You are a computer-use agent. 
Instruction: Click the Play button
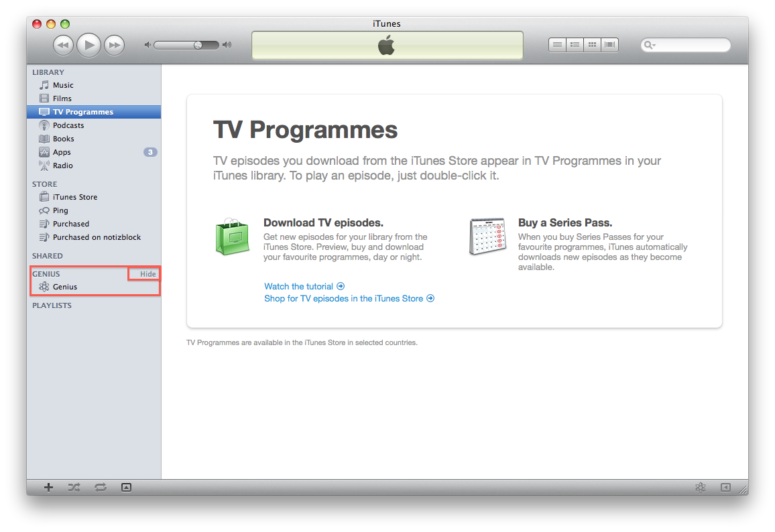[x=89, y=45]
